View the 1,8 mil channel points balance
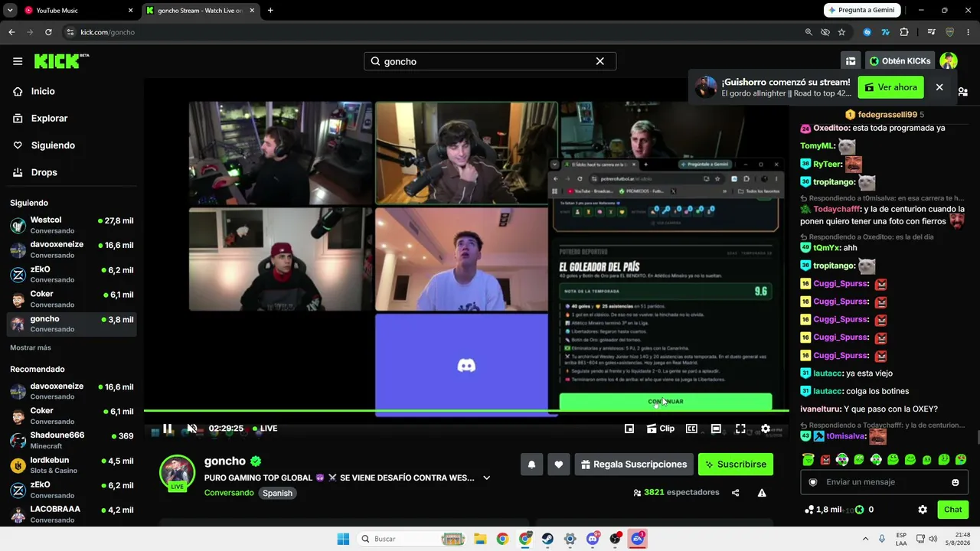 (x=823, y=510)
